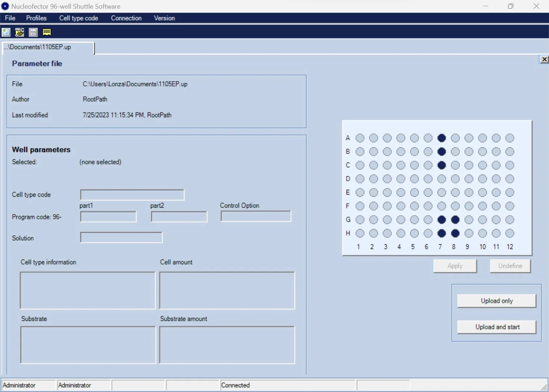This screenshot has height=392, width=549.
Task: Select well A1 on the plate
Action: click(360, 138)
